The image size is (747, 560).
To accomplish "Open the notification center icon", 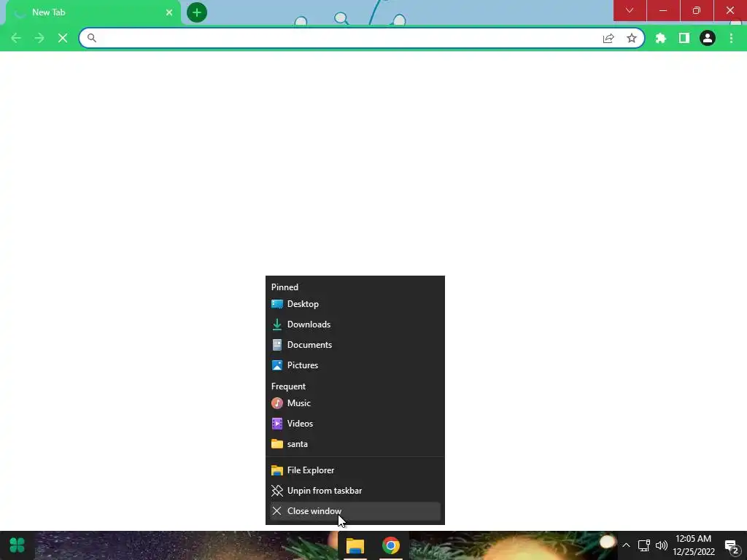I will (732, 545).
